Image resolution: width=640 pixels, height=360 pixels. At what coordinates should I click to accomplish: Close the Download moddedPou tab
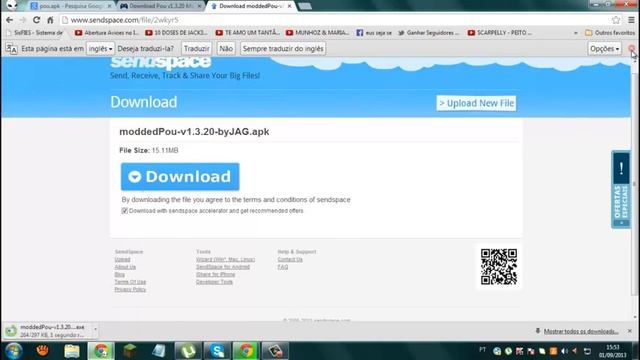coord(289,6)
